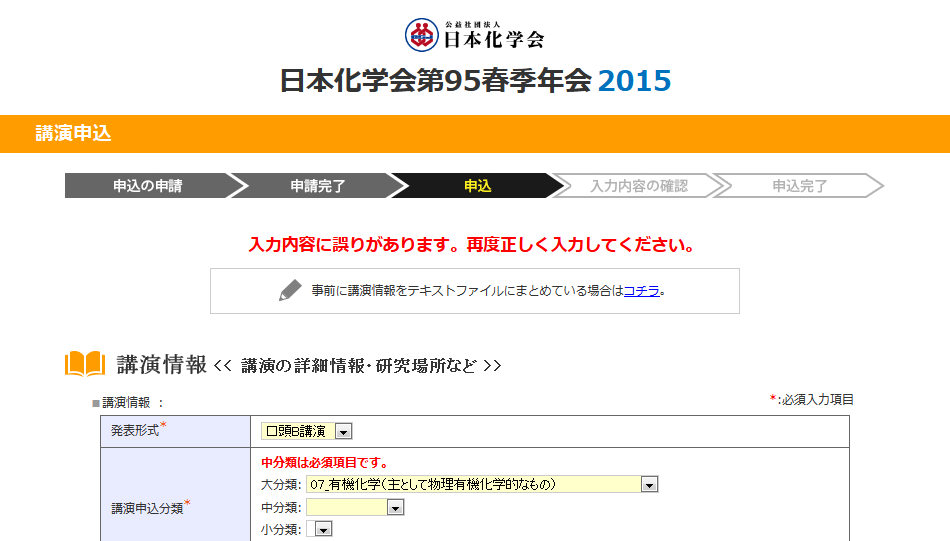This screenshot has width=950, height=541.
Task: Click the 必須入力項目 required-field note
Action: pos(815,400)
